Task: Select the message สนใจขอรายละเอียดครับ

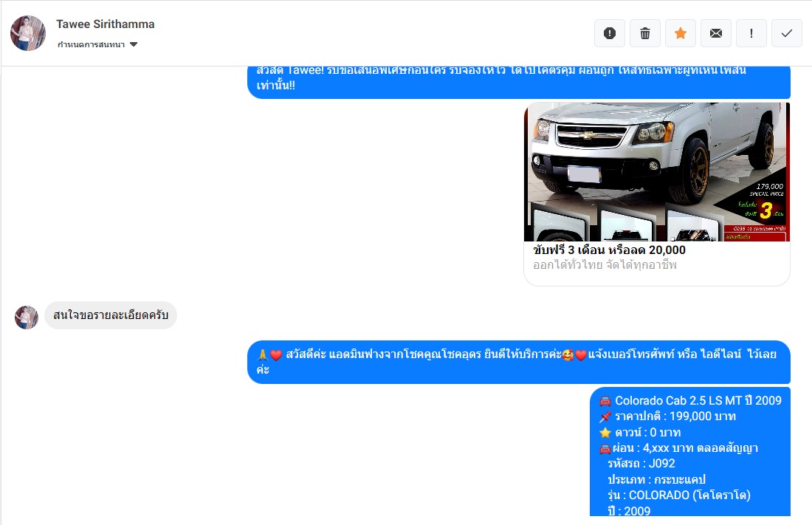Action: (x=111, y=315)
